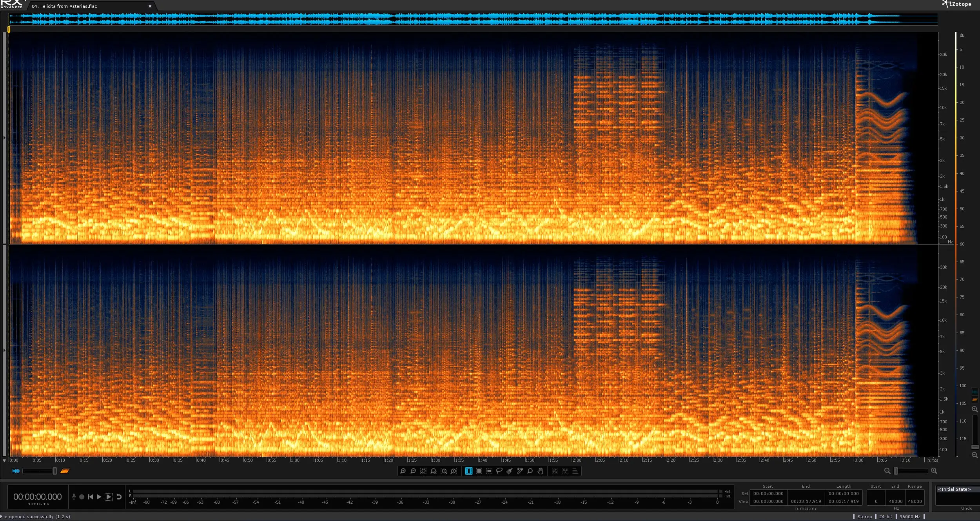Click the '96000 Hz' status bar entry

click(x=910, y=517)
